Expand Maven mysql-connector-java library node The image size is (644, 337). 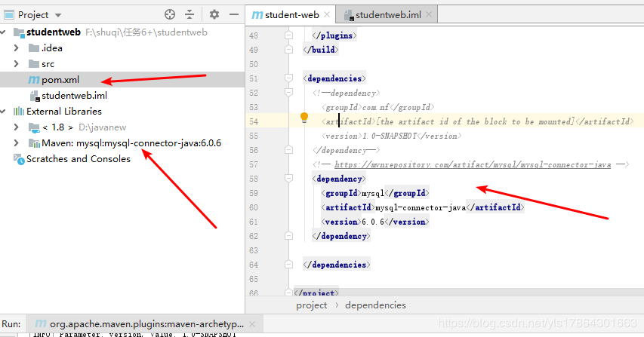coord(17,143)
